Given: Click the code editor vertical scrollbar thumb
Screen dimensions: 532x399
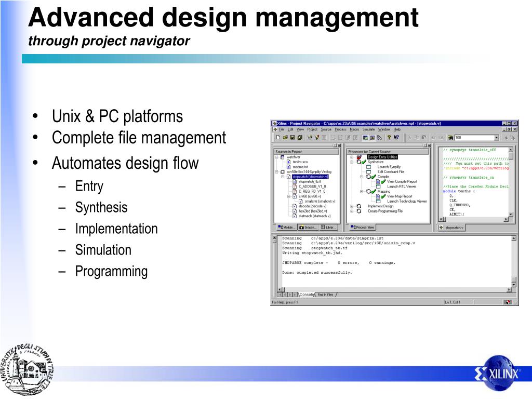Looking at the screenshot, I should coord(511,156).
